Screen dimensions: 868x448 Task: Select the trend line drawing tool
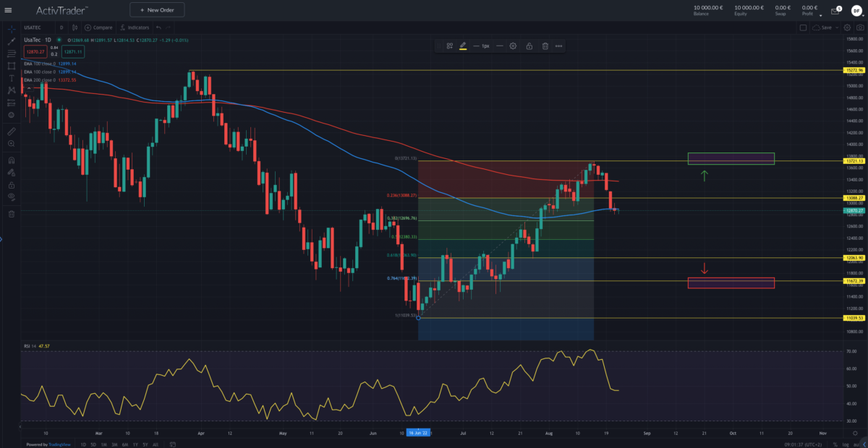coord(12,41)
